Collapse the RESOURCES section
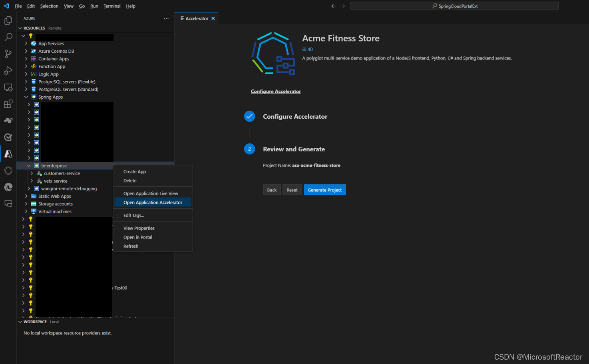Image resolution: width=589 pixels, height=364 pixels. tap(20, 28)
